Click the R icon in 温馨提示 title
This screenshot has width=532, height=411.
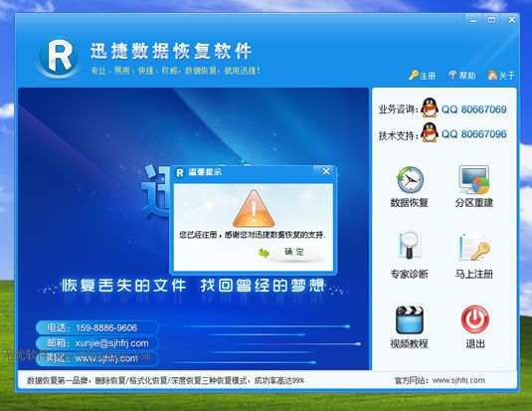click(179, 172)
